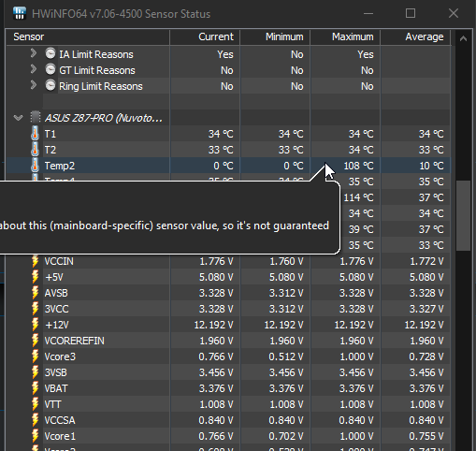This screenshot has width=476, height=451.
Task: Click the vertical scrollbar thumb
Action: [x=463, y=215]
